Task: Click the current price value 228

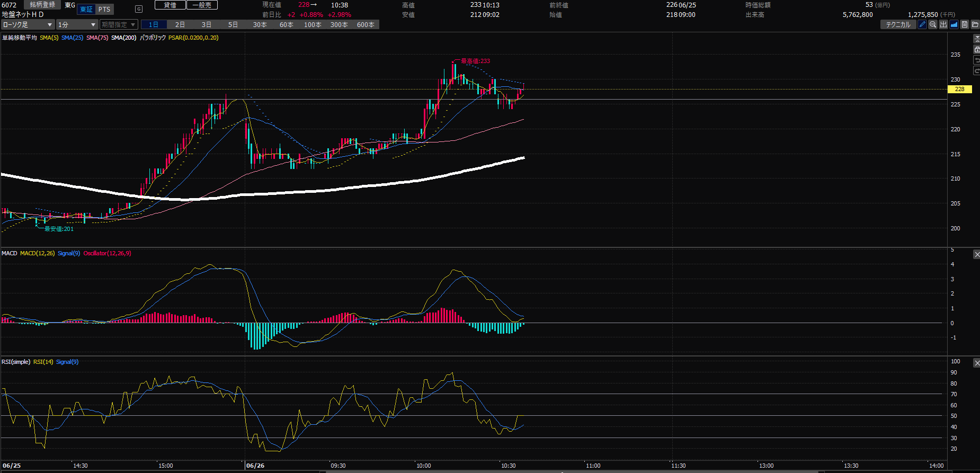Action: point(304,5)
